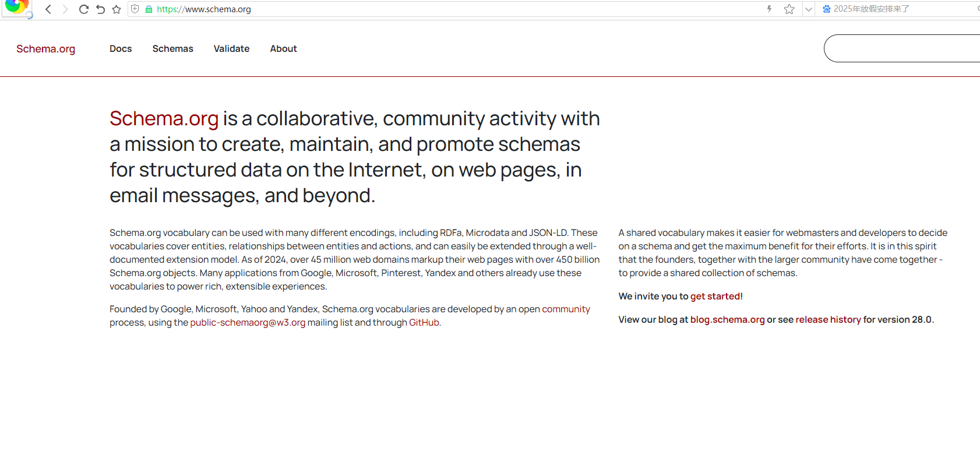Screen dimensions: 980x462
Task: Open the GitHub link
Action: coord(424,323)
